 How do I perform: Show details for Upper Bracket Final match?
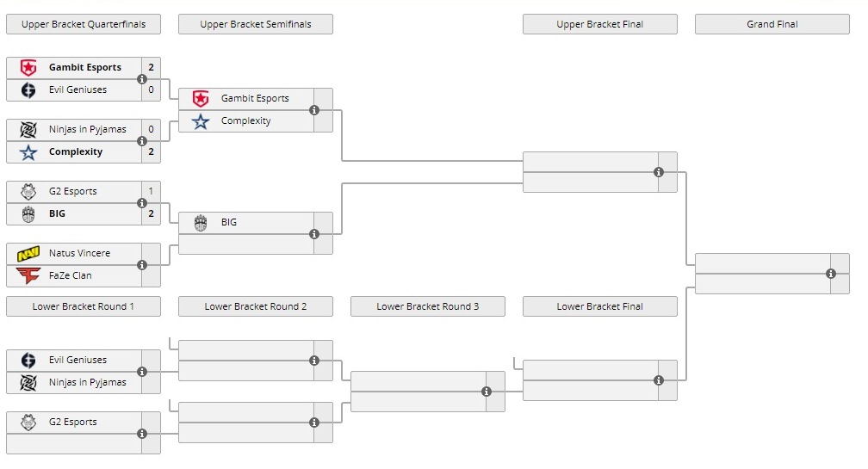coord(659,172)
